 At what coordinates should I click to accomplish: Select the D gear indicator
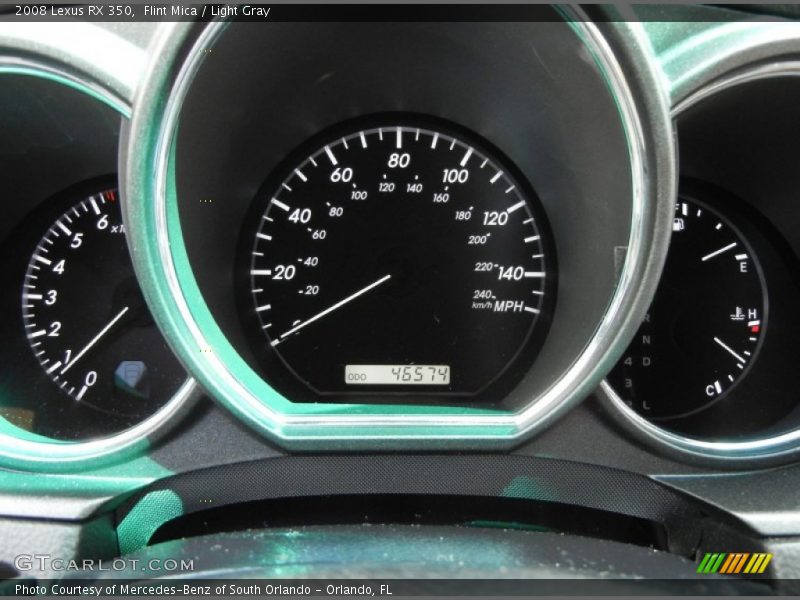pyautogui.click(x=647, y=362)
